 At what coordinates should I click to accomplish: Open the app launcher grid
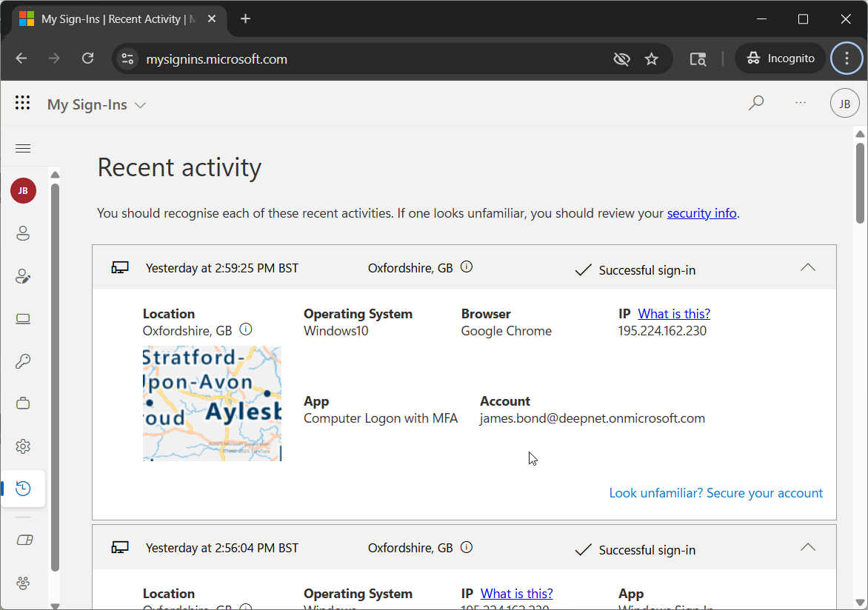coord(23,103)
